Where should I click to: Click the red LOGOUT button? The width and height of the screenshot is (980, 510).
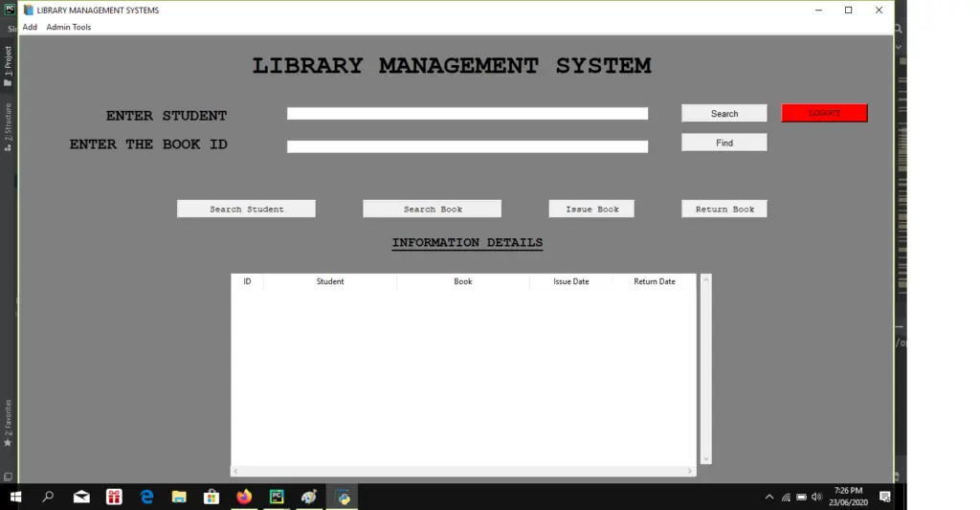click(824, 113)
